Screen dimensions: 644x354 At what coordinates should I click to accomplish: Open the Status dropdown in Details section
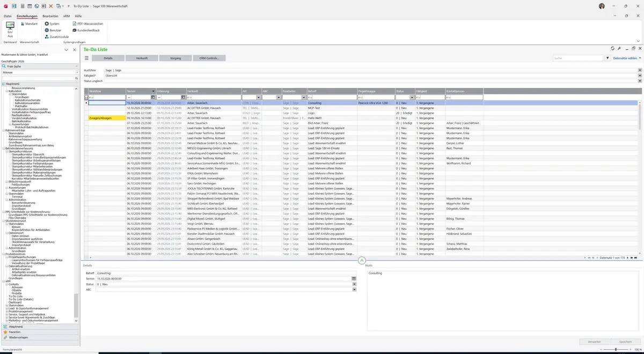pos(354,284)
